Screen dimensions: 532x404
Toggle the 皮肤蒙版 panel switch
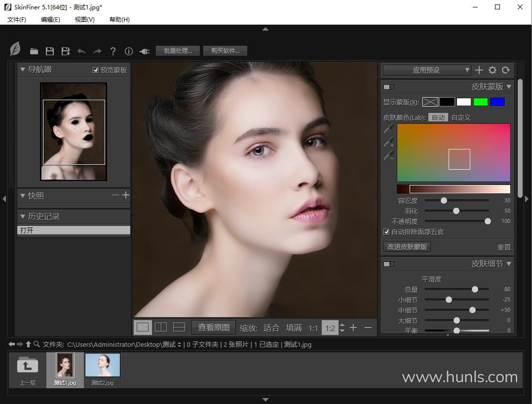point(389,87)
